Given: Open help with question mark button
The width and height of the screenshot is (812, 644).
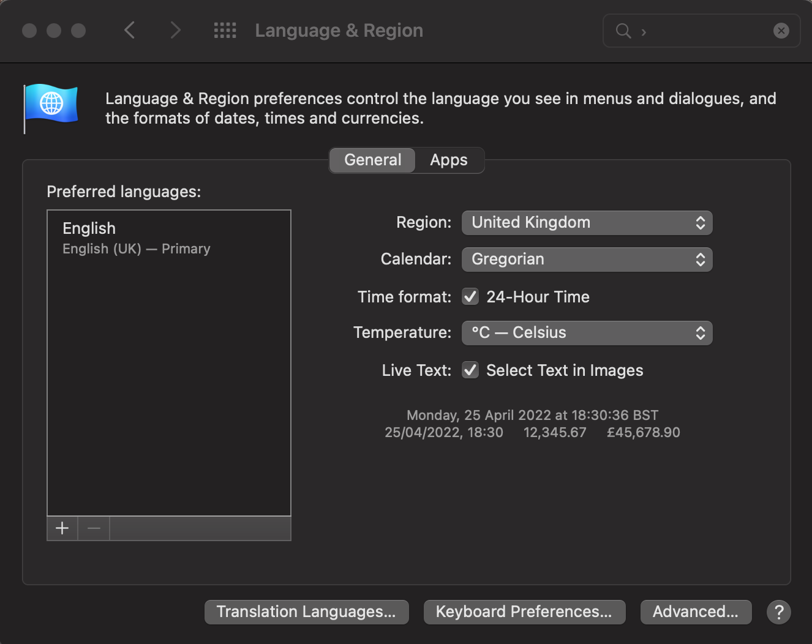Looking at the screenshot, I should (779, 612).
